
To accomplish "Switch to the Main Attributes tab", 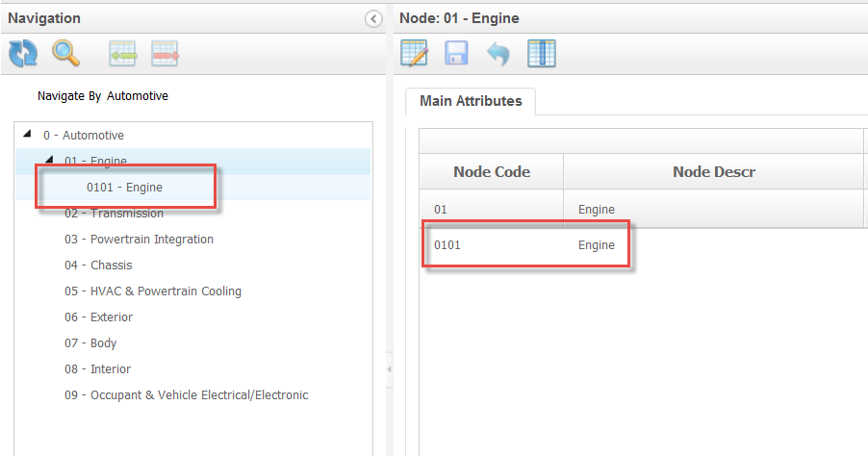I will [x=471, y=101].
